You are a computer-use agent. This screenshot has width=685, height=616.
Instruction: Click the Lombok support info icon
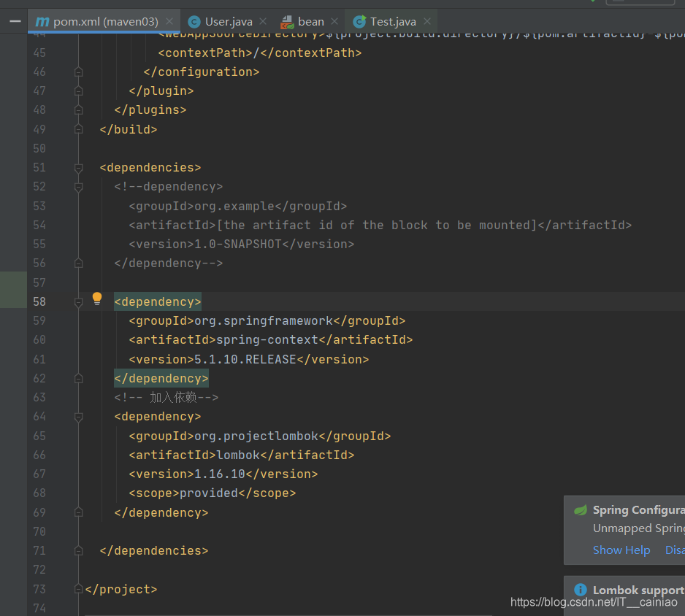580,590
